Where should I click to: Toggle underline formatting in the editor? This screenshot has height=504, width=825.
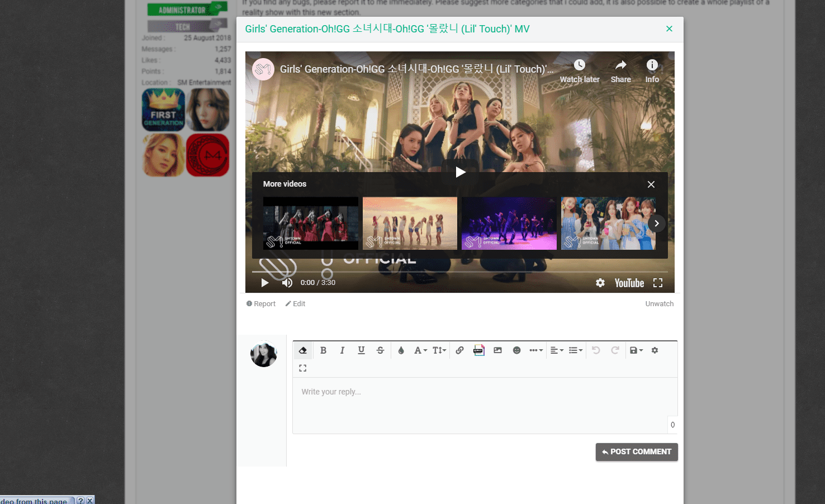(361, 350)
